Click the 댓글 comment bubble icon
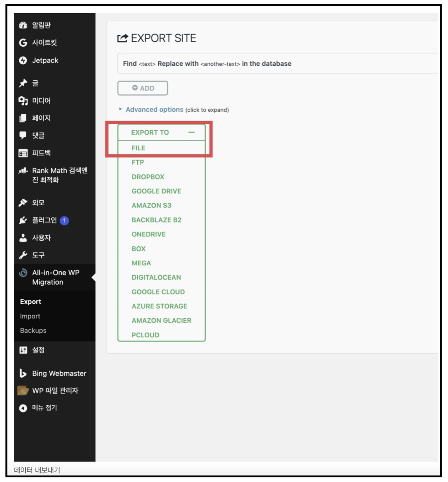Viewport: 448px width, 482px height. 23,135
